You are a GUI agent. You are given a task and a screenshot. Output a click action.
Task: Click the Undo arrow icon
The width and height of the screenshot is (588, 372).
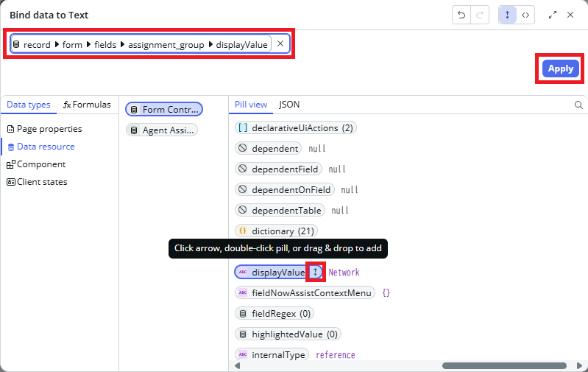461,15
